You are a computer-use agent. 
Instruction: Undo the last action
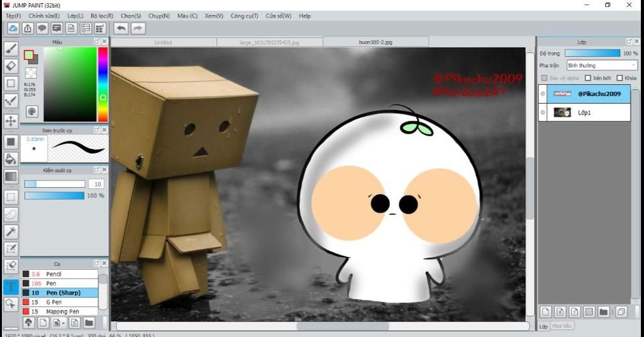coord(121,28)
